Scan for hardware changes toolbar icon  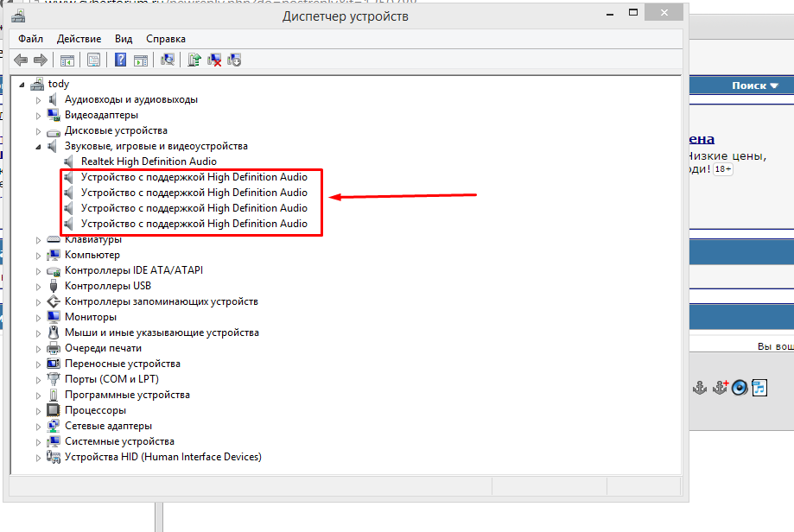(x=168, y=60)
